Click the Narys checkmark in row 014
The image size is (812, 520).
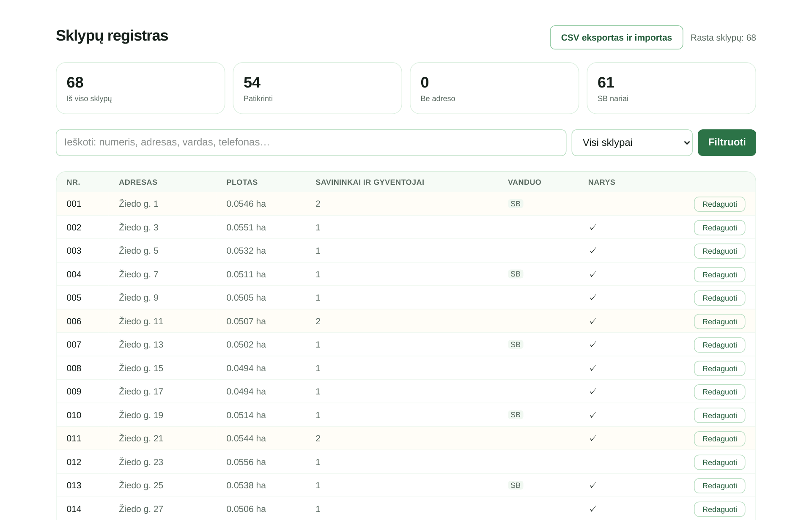pos(593,509)
